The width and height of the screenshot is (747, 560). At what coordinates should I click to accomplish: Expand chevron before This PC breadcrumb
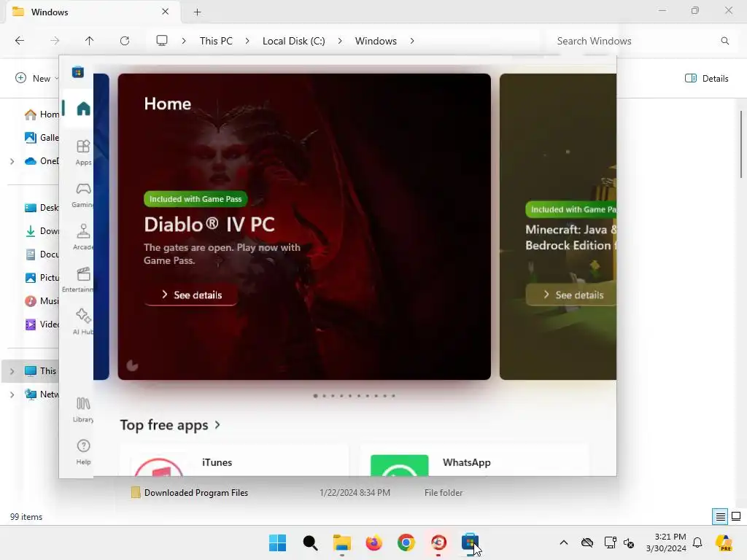(x=184, y=41)
